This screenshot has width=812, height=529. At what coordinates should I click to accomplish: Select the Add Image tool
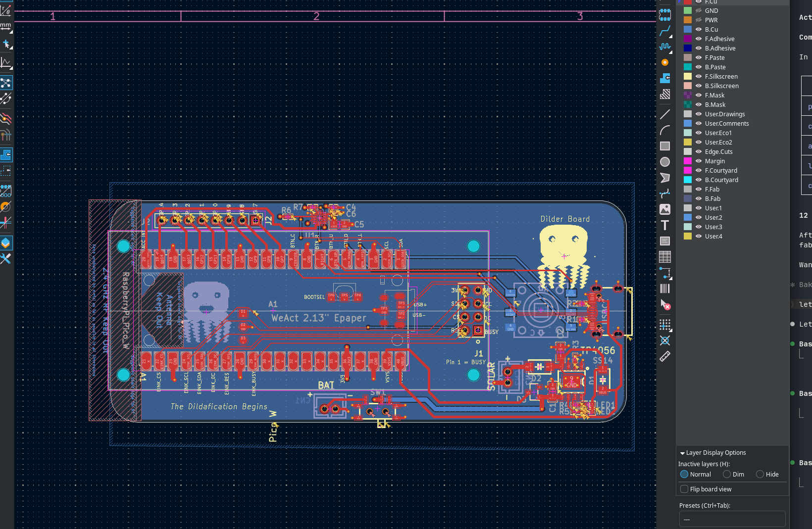[x=665, y=209]
